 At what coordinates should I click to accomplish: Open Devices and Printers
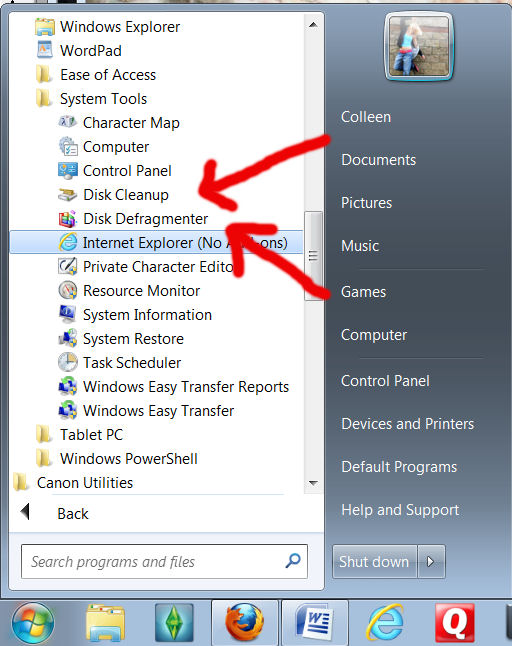click(x=407, y=424)
